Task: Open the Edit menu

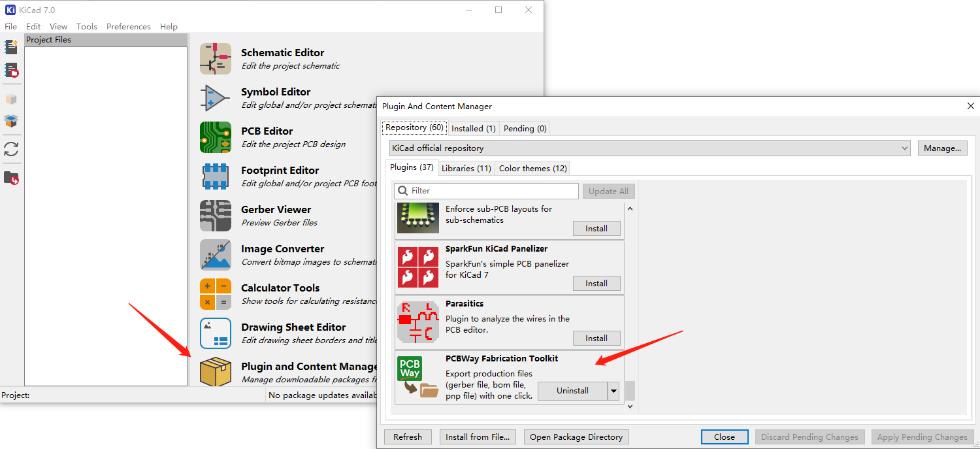Action: pos(33,27)
